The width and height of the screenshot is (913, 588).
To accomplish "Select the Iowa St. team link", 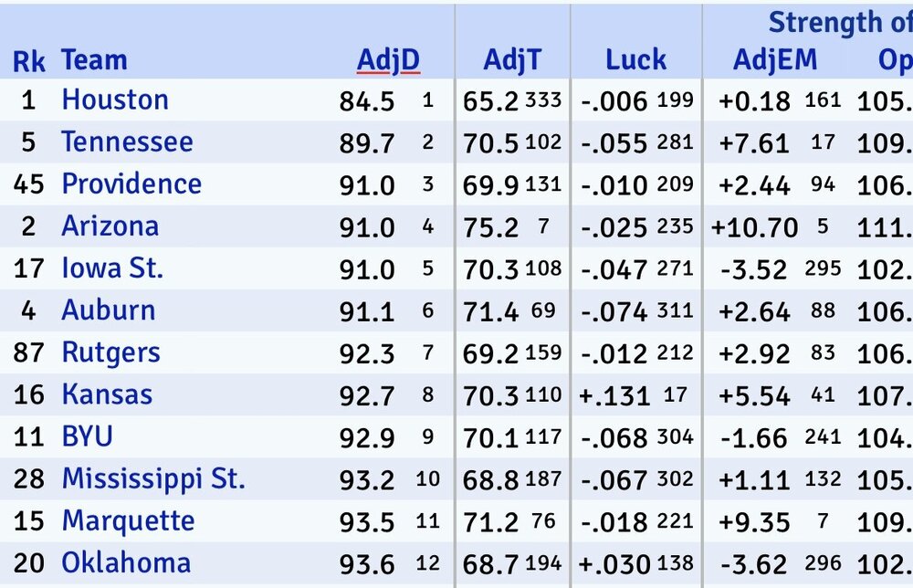I will [112, 268].
